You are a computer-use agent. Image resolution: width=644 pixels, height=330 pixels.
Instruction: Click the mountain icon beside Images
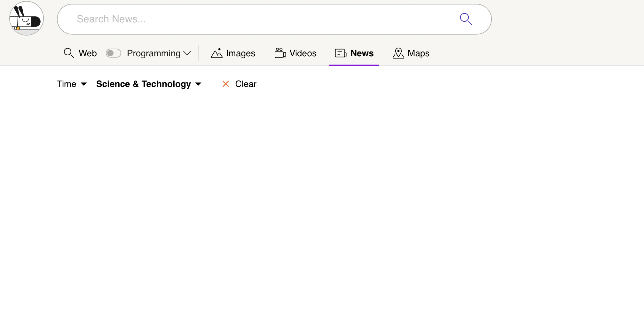pyautogui.click(x=216, y=53)
